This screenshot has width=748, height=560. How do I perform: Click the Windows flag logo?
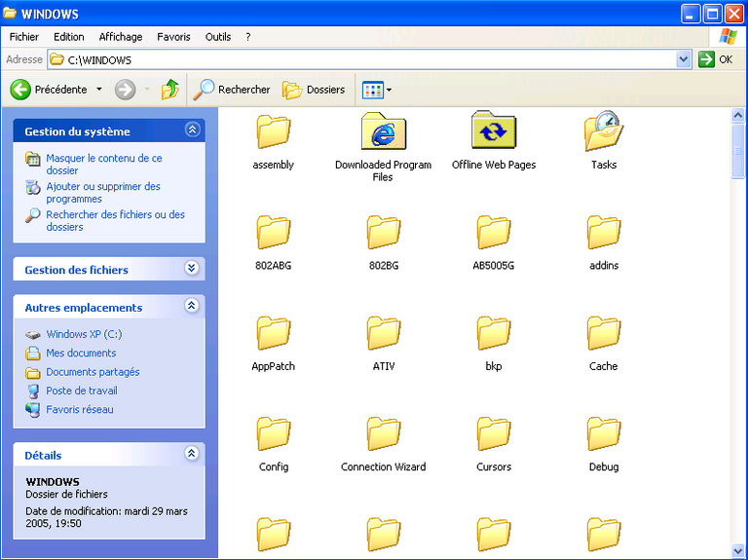pyautogui.click(x=728, y=37)
